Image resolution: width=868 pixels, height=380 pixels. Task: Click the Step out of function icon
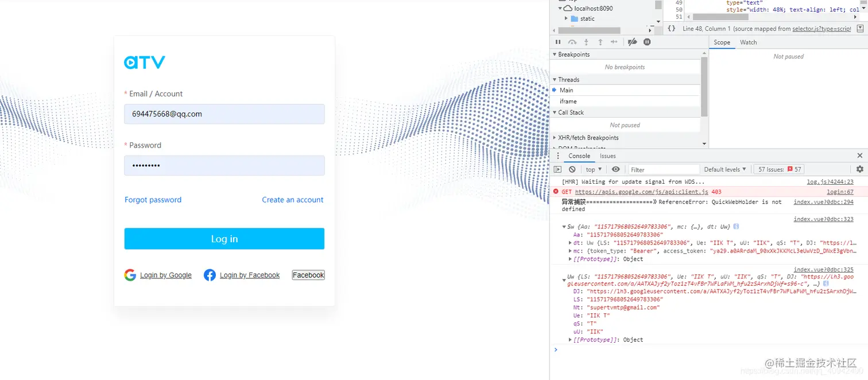pos(600,42)
